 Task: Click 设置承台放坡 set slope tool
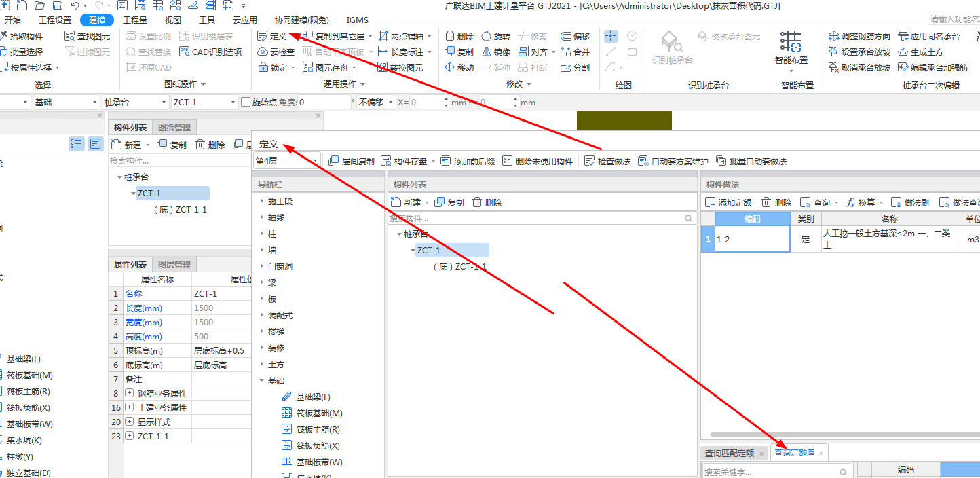click(860, 52)
